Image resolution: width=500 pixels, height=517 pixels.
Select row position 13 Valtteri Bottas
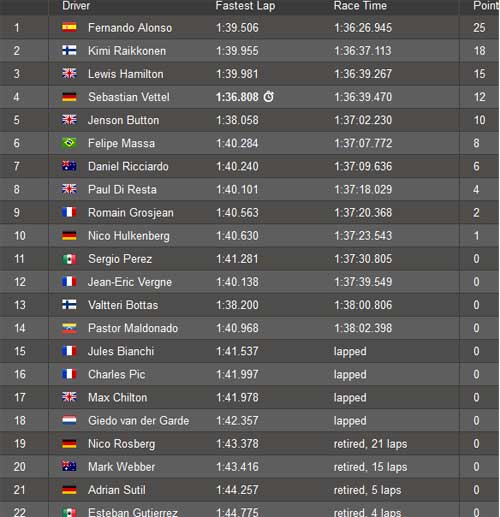pyautogui.click(x=249, y=305)
